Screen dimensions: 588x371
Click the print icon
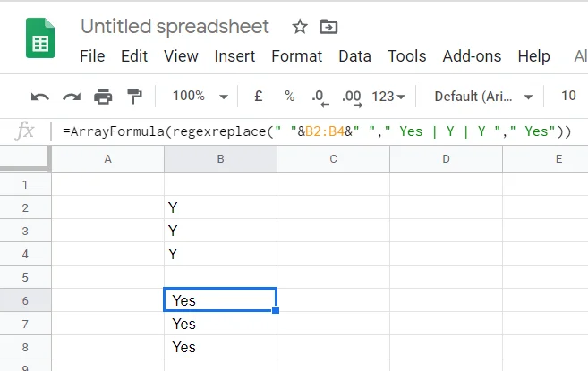click(103, 96)
